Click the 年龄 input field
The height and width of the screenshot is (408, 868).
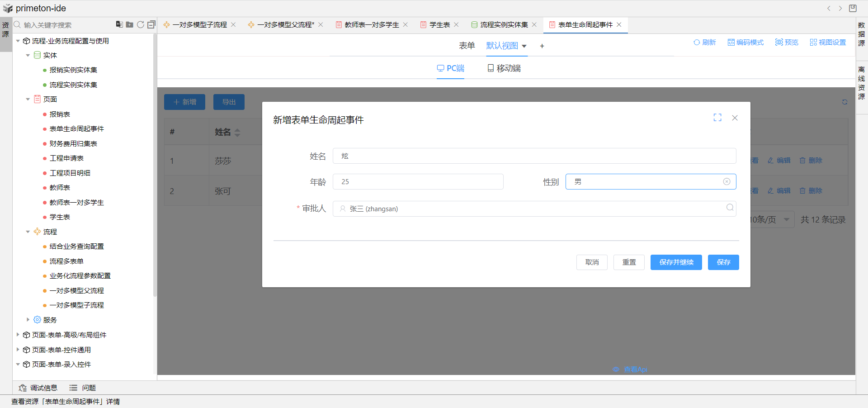418,182
